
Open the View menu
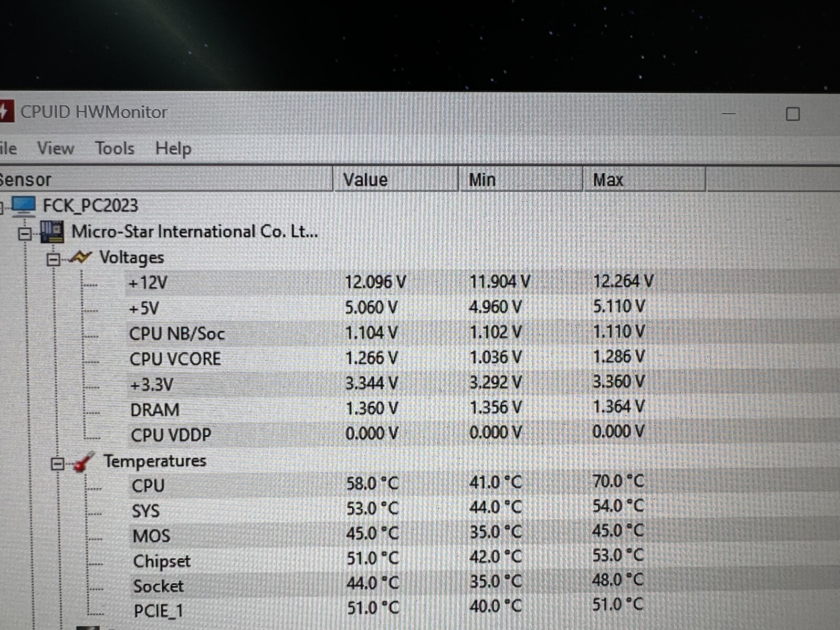click(56, 148)
